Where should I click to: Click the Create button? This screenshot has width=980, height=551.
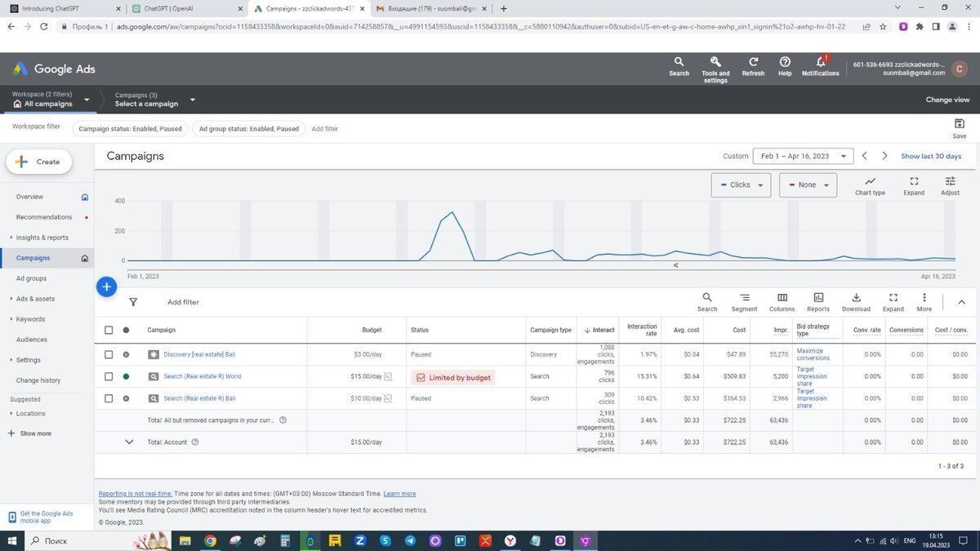(39, 162)
